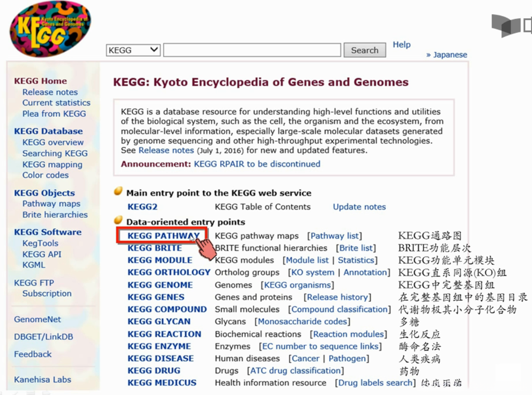
Task: Open KEGG ENZYME entry point
Action: tap(159, 346)
